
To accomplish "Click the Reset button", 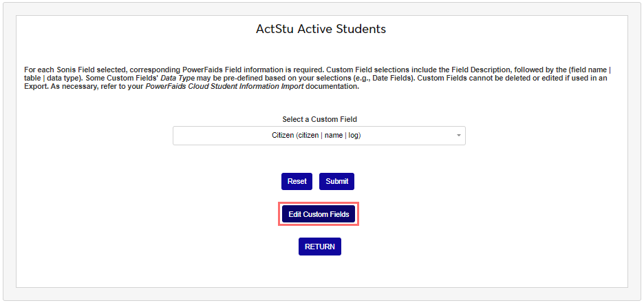I will pyautogui.click(x=297, y=181).
